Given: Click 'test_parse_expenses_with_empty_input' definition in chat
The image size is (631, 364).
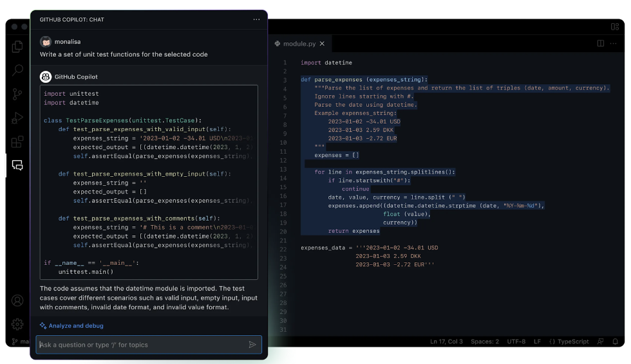Looking at the screenshot, I should point(145,174).
